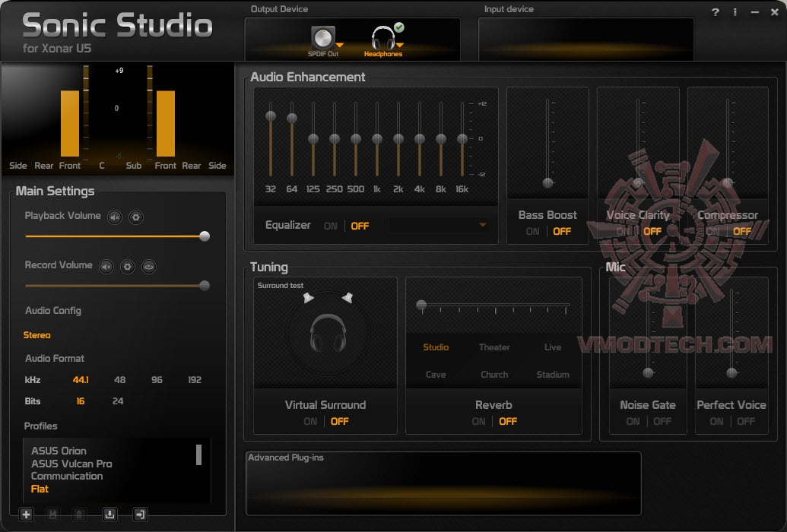Viewport: 787px width, 532px height.
Task: Select the Communication profile
Action: pyautogui.click(x=67, y=477)
